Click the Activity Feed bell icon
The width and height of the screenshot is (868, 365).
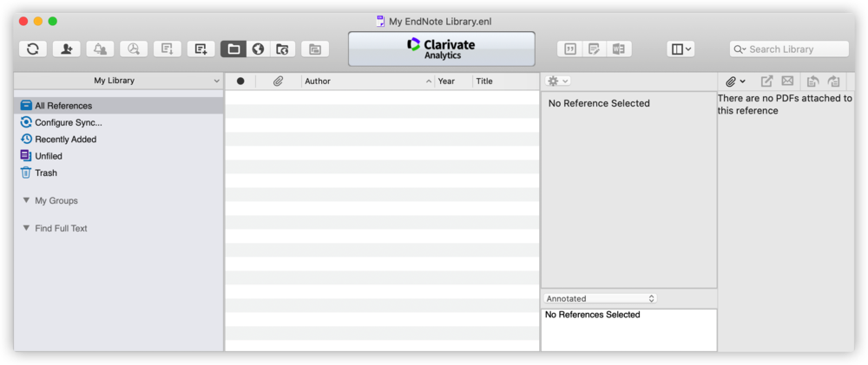pyautogui.click(x=100, y=49)
